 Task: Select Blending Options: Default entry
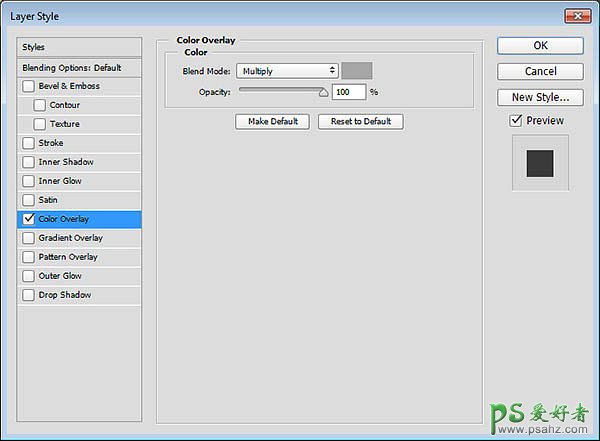[80, 67]
